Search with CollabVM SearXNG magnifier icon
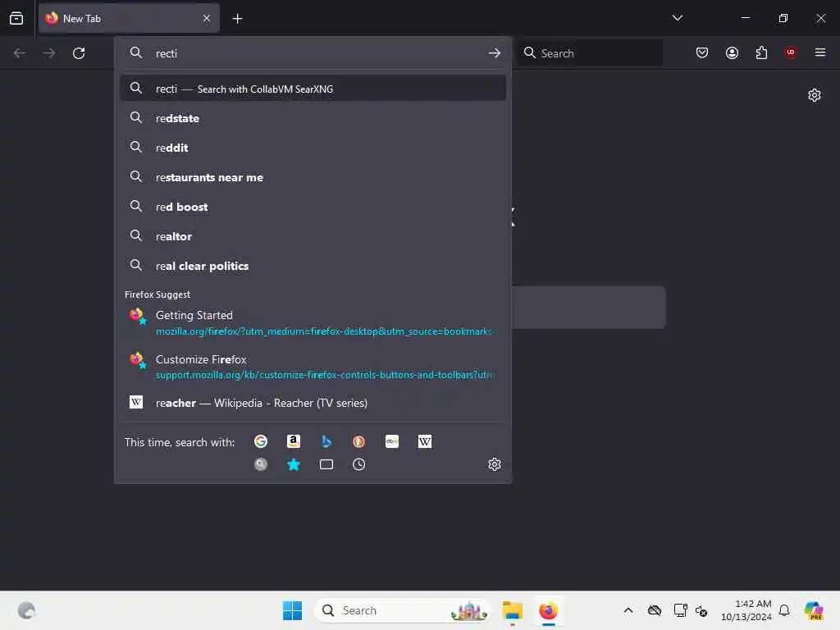840x630 pixels. 261,464
